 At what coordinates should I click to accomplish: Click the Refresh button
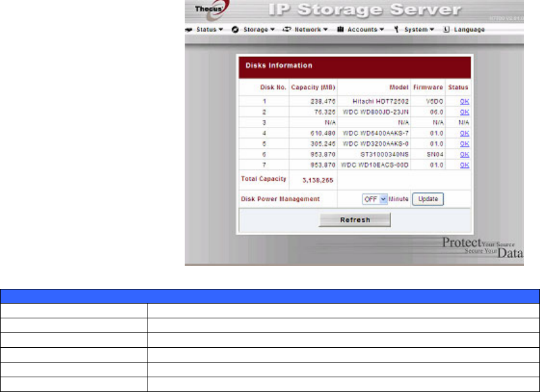pyautogui.click(x=355, y=220)
